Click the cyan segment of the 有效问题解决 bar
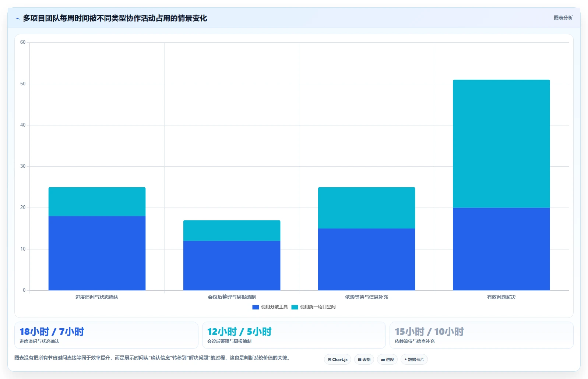This screenshot has height=379, width=588. [x=501, y=144]
